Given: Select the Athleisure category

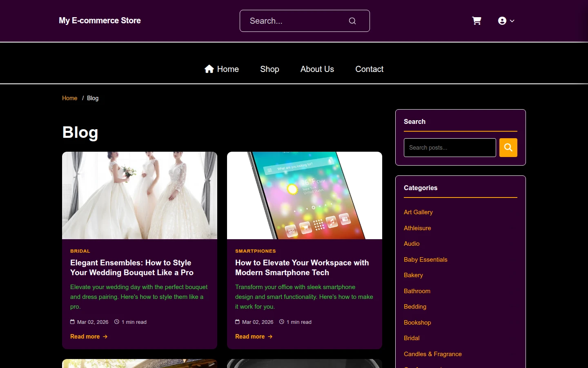Looking at the screenshot, I should 417,228.
